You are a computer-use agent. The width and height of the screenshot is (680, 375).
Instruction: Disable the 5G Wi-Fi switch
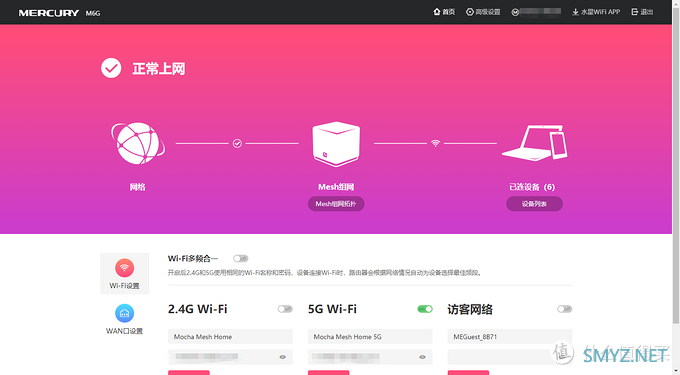425,309
